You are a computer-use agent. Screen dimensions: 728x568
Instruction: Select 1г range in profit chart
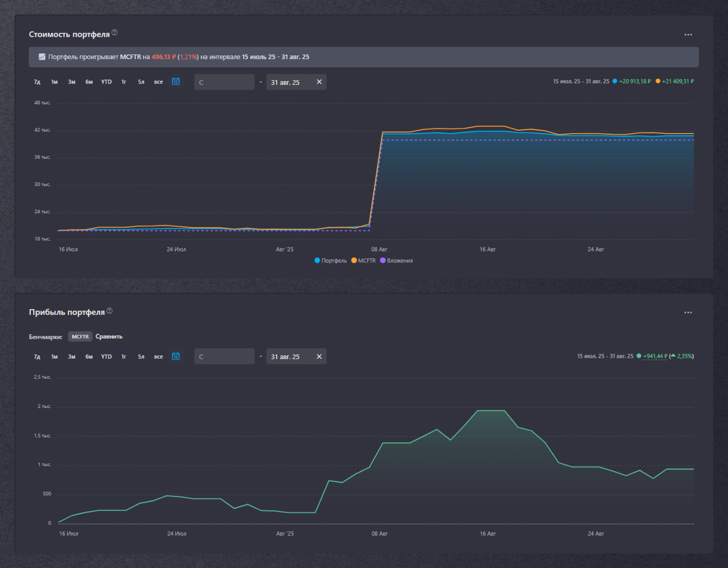(x=124, y=356)
